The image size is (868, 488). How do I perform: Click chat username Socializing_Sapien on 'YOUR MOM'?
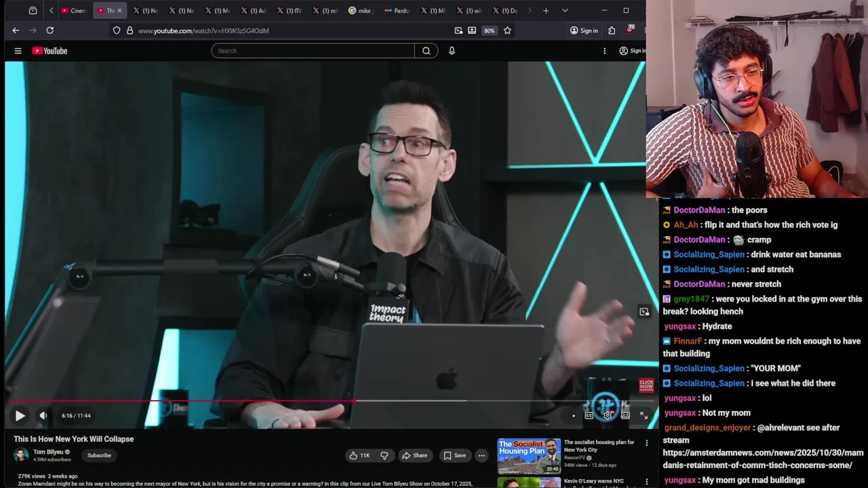click(x=709, y=368)
